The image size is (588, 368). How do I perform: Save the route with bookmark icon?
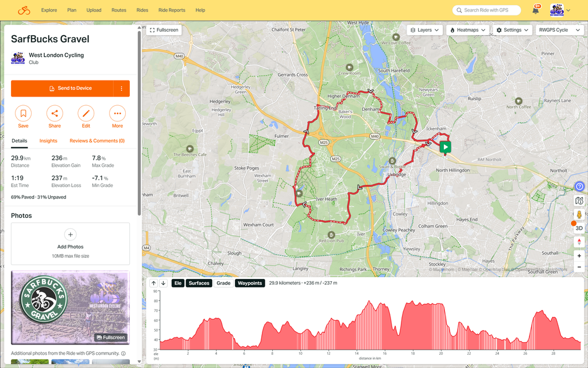pyautogui.click(x=23, y=113)
